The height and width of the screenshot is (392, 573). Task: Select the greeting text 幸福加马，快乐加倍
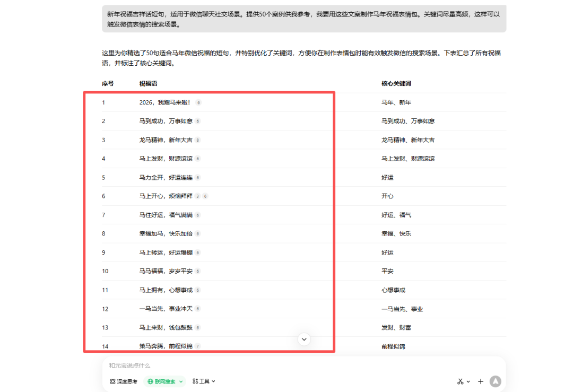[x=166, y=234]
